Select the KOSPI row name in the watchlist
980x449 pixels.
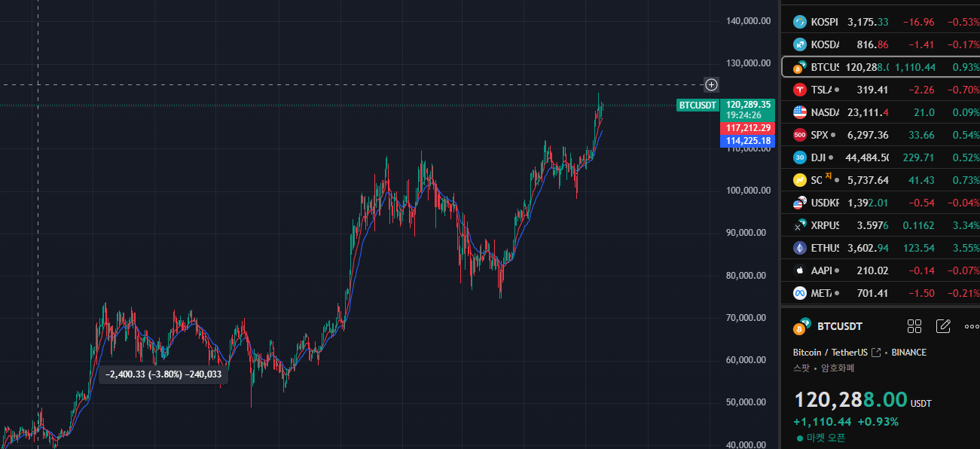pos(824,22)
